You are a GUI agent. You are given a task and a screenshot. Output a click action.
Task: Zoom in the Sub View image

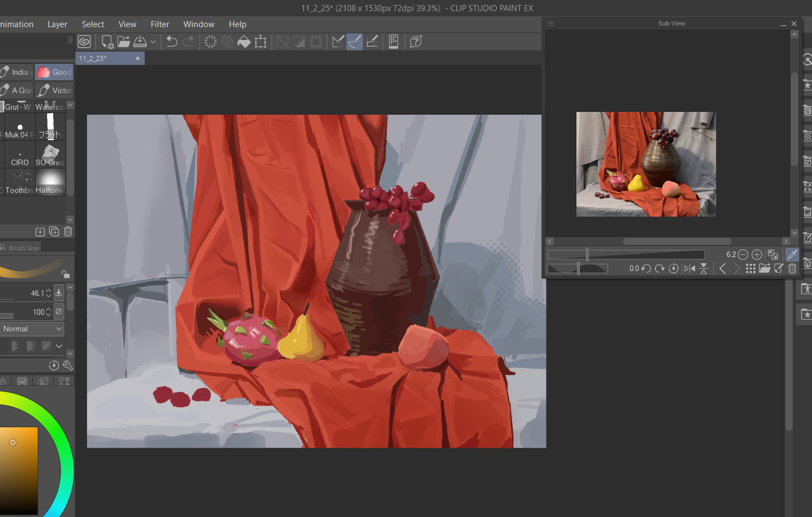coord(757,254)
